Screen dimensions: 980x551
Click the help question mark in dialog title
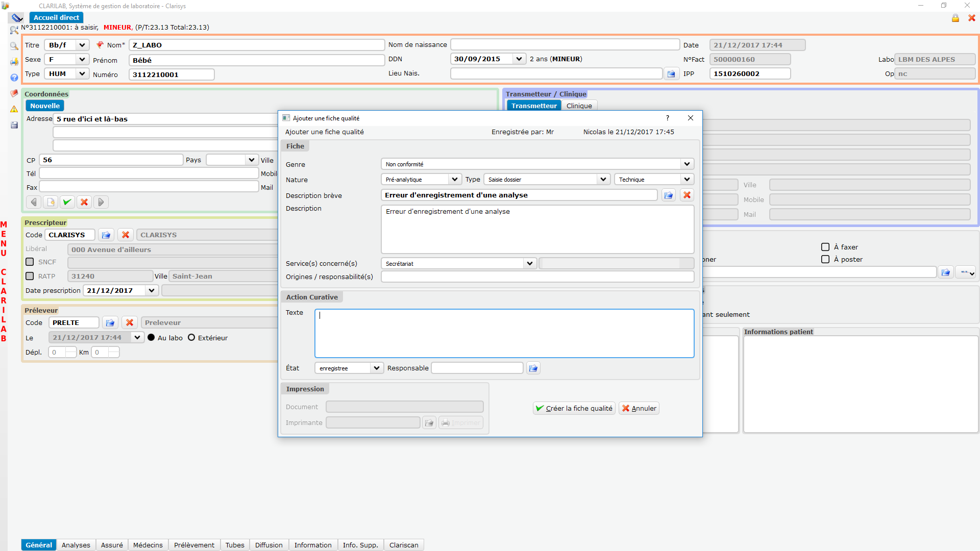pos(668,118)
